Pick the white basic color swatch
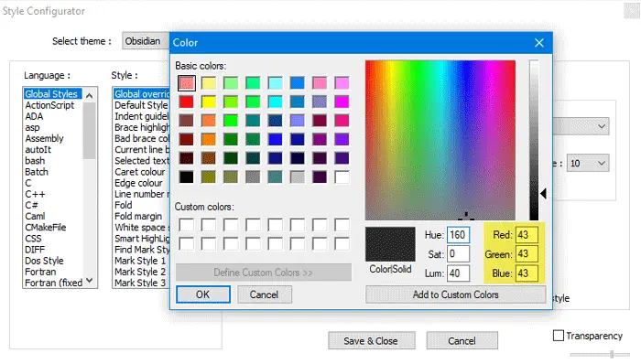The width and height of the screenshot is (641, 364). [x=342, y=177]
